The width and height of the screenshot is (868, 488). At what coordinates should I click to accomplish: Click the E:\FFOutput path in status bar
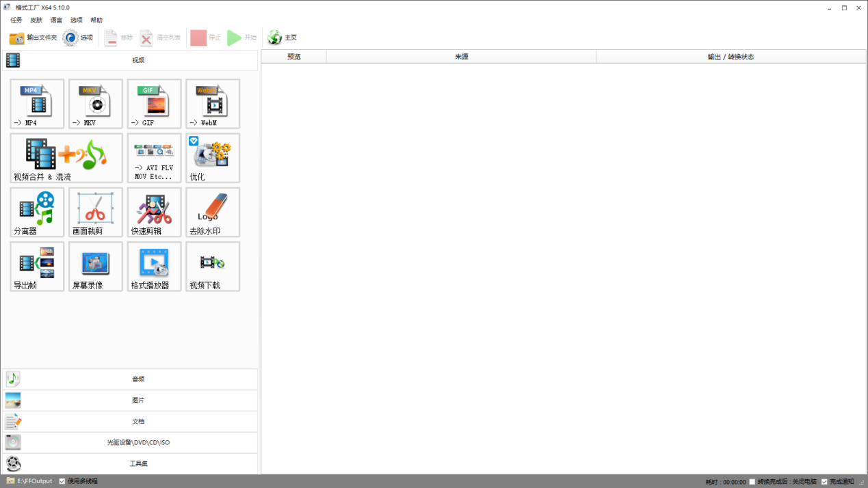[34, 481]
